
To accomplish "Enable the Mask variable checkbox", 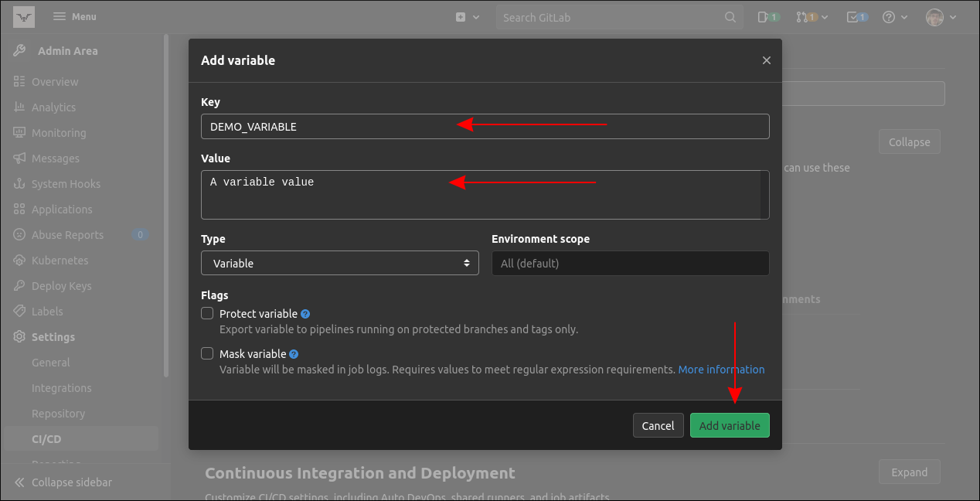I will point(207,353).
